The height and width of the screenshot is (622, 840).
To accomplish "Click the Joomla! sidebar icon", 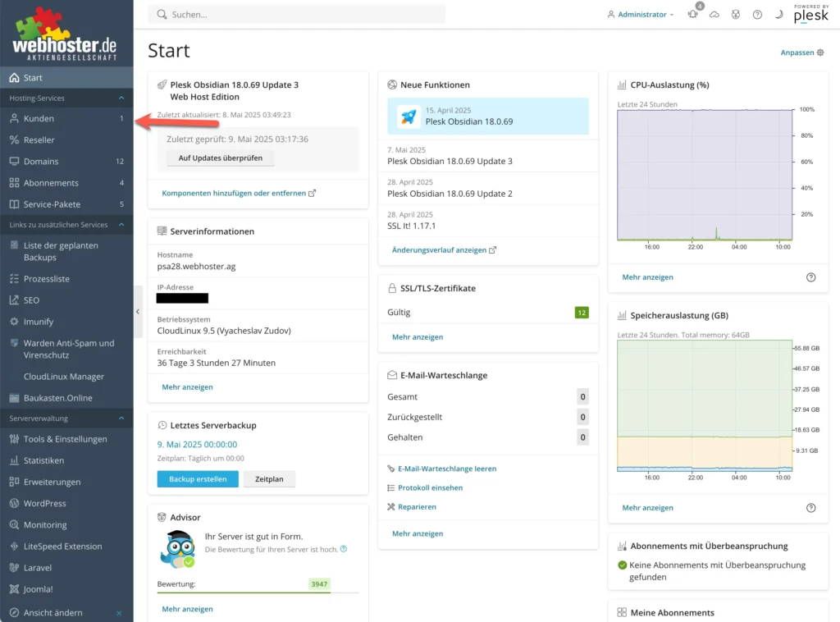I will point(14,589).
